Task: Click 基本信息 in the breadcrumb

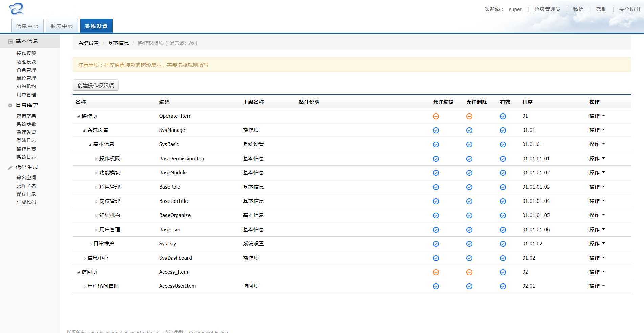Action: [118, 43]
